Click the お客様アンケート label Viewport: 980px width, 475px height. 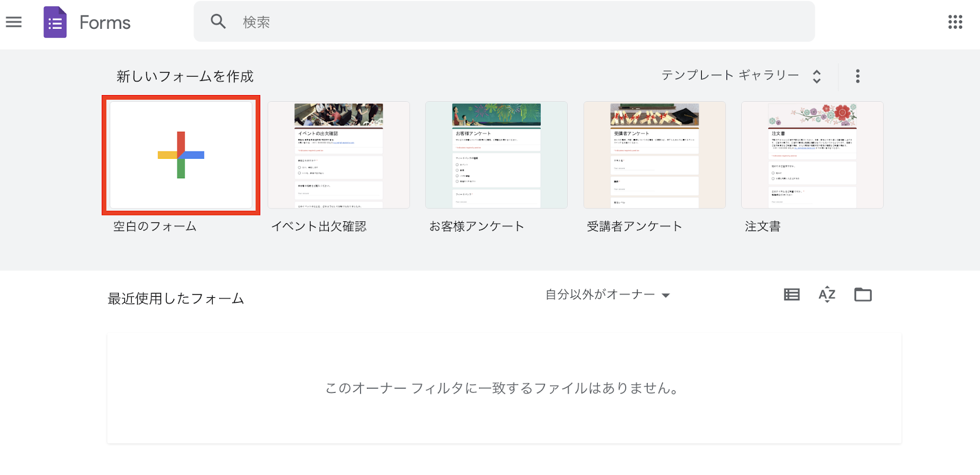point(477,226)
